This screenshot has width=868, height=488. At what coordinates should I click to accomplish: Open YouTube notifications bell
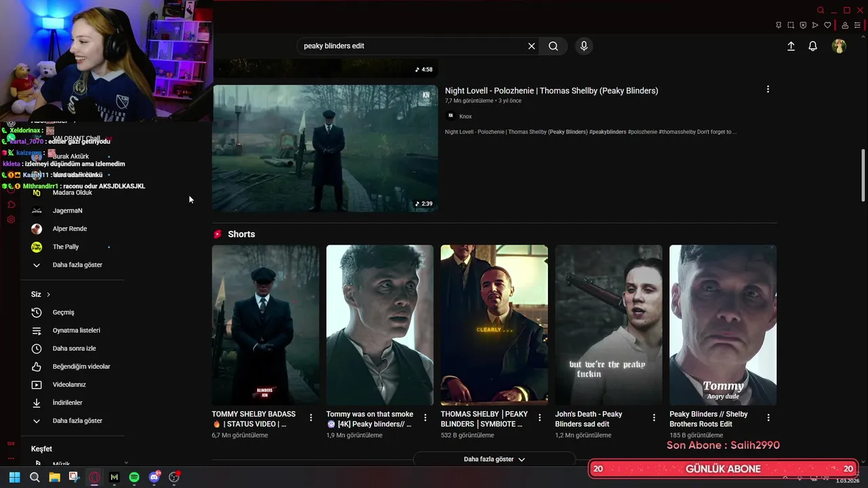click(x=812, y=46)
